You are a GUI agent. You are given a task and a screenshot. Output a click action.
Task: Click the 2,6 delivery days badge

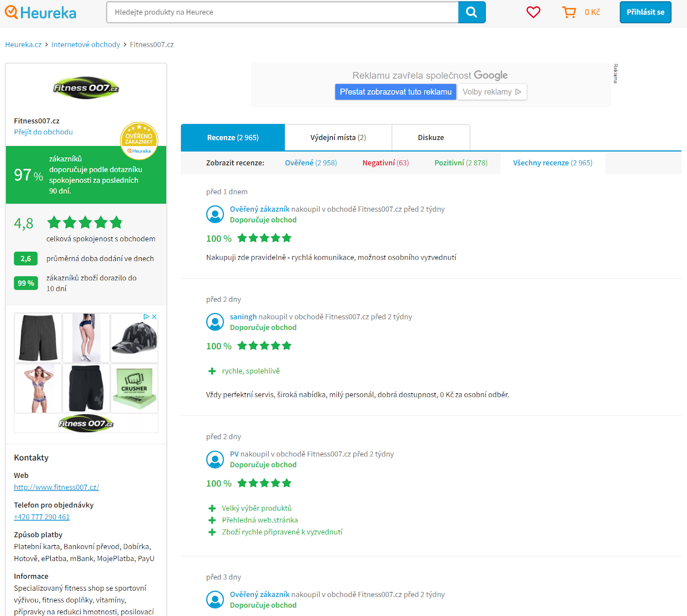click(26, 259)
